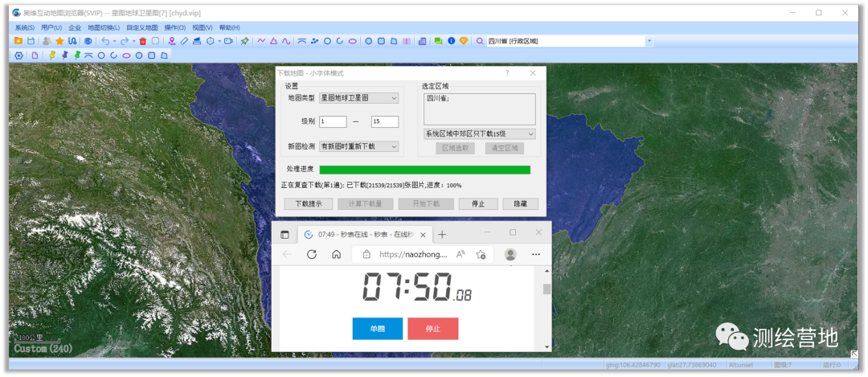The image size is (868, 377).
Task: Click 停止 in the download dialog
Action: click(478, 203)
